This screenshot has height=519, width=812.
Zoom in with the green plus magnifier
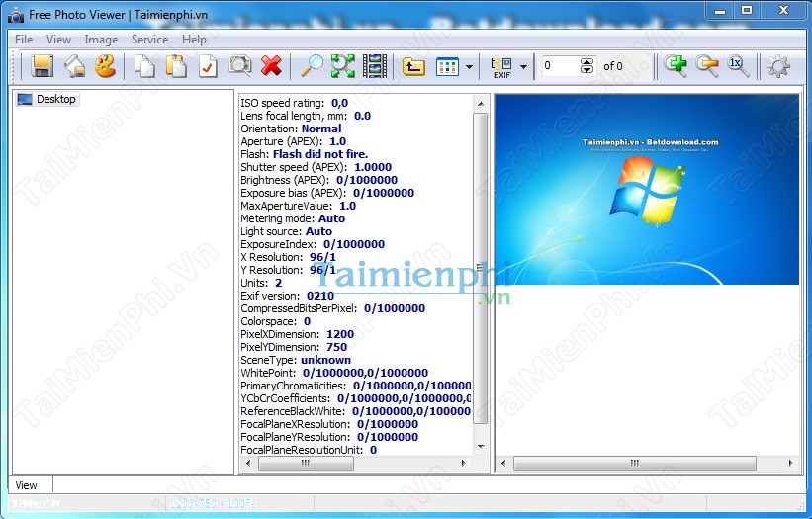677,65
